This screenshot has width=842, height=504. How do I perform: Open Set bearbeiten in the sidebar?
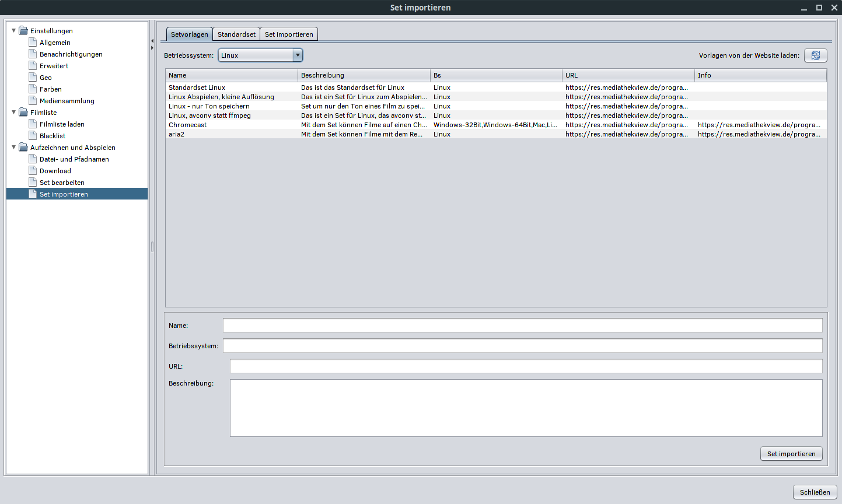(x=62, y=183)
